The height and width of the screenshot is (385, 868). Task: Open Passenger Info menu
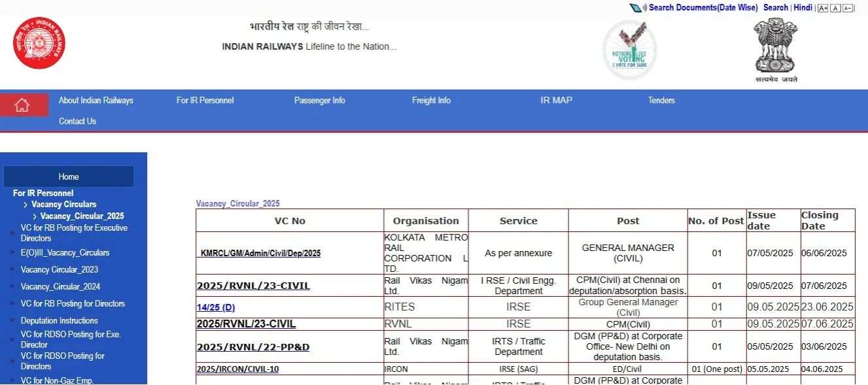click(x=320, y=101)
